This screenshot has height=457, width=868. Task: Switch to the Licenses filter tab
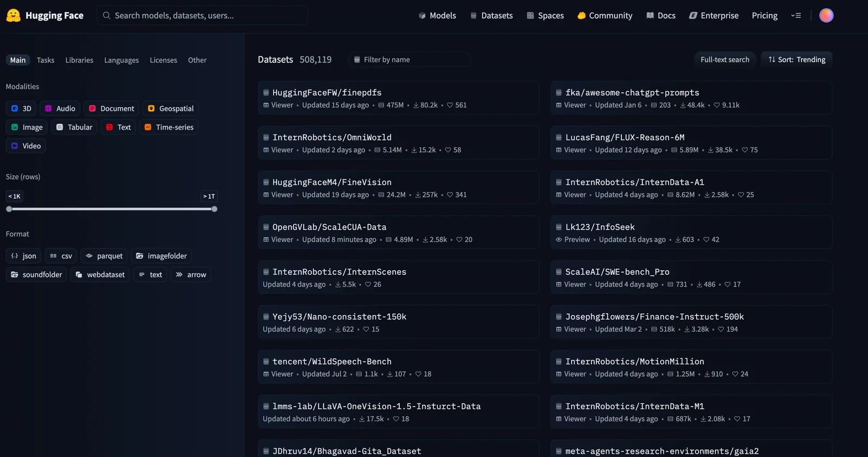coord(163,60)
